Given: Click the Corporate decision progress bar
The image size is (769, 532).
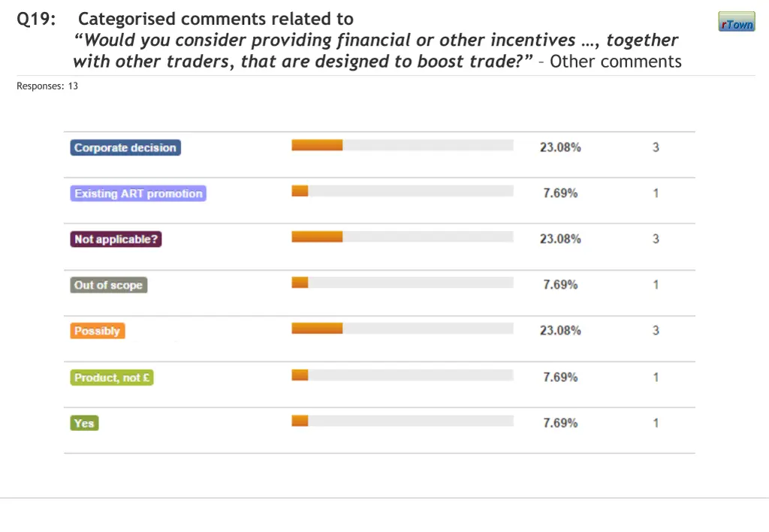Looking at the screenshot, I should click(x=402, y=145).
